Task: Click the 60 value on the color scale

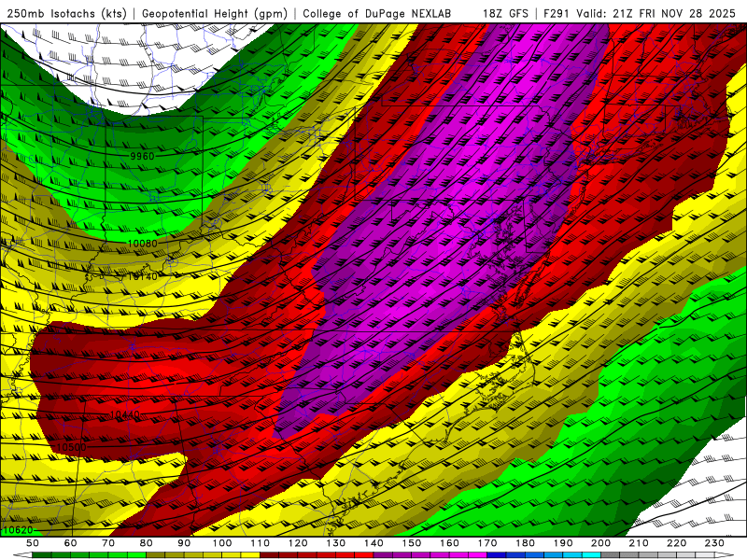Action: 71,543
